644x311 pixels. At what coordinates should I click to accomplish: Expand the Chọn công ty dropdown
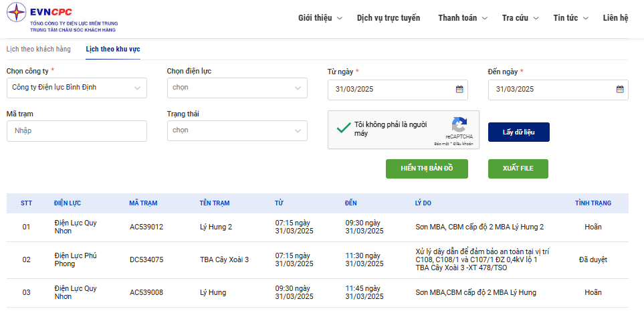(x=76, y=88)
